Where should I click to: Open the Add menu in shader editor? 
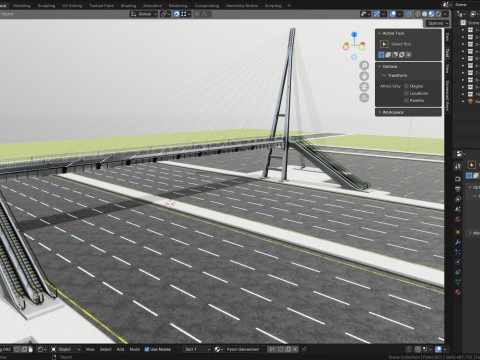(120, 349)
